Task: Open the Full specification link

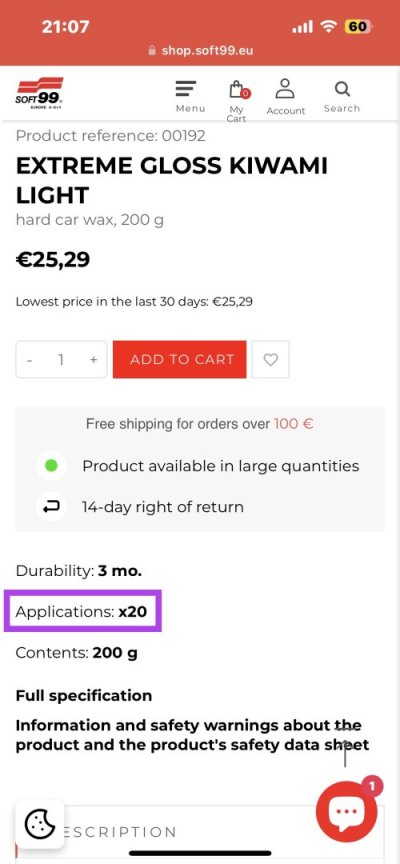Action: 84,695
